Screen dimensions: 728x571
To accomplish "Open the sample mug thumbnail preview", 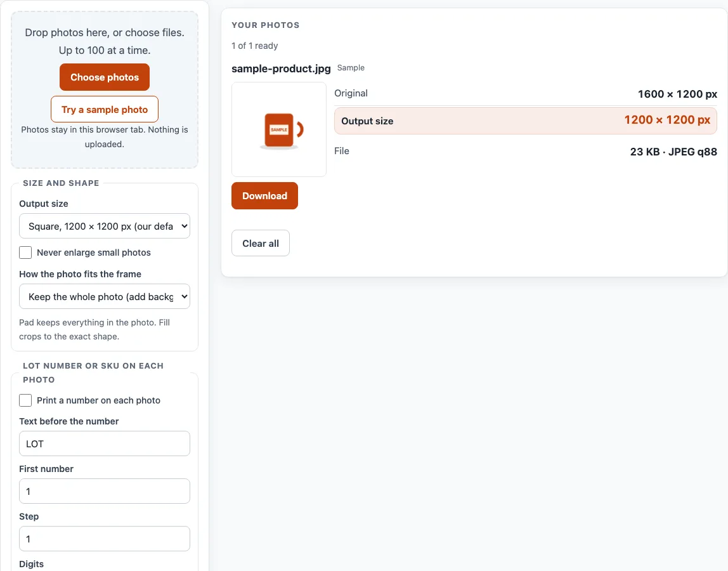I will [x=279, y=129].
